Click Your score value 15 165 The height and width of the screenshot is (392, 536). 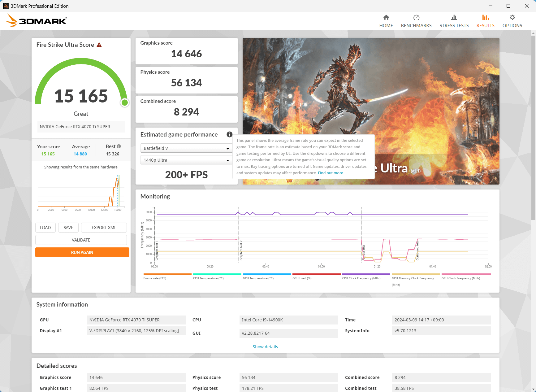tap(48, 154)
